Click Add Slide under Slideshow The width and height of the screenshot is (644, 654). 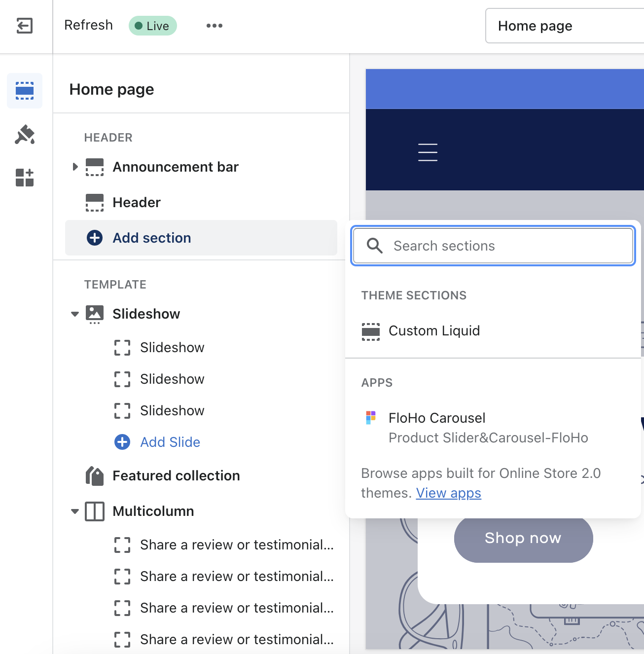170,442
